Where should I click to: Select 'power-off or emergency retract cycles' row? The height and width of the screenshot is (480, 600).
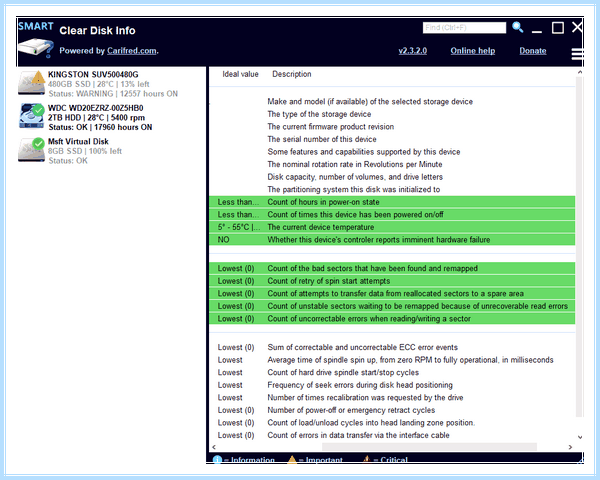(x=392, y=410)
